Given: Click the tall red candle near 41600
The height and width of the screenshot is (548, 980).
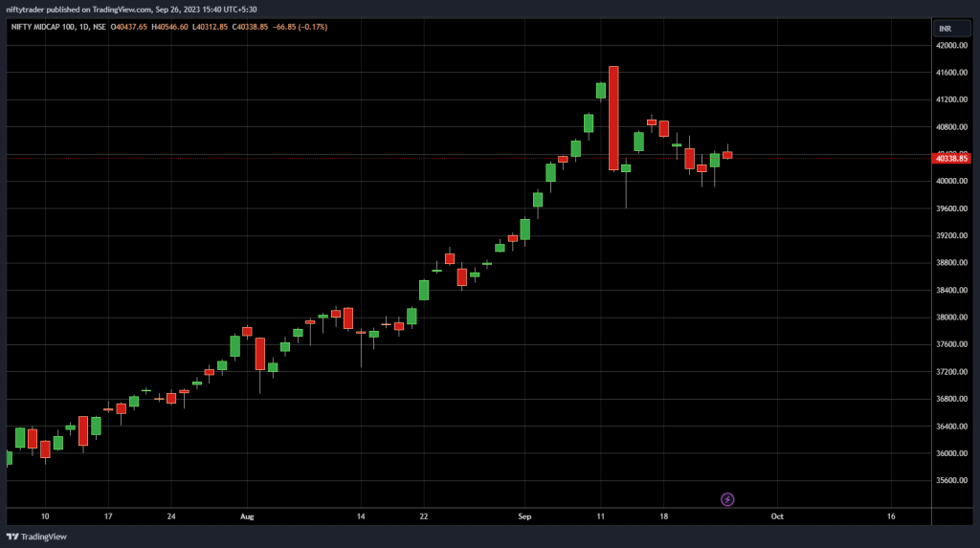Looking at the screenshot, I should pyautogui.click(x=613, y=118).
